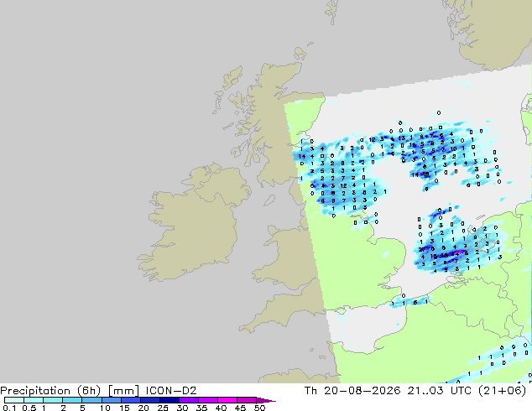Click the over-50 arrow tip of the legend

[266, 400]
